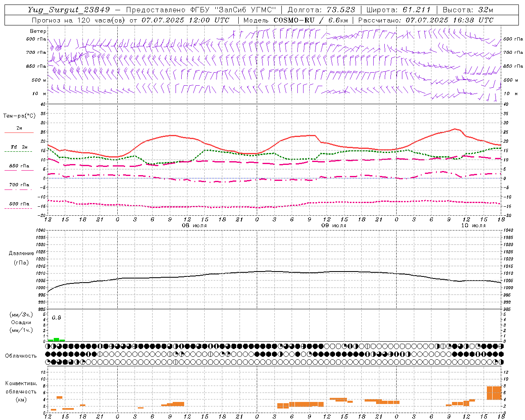Click the Высота: 32м header entry
The height and width of the screenshot is (420, 525).
tap(468, 10)
